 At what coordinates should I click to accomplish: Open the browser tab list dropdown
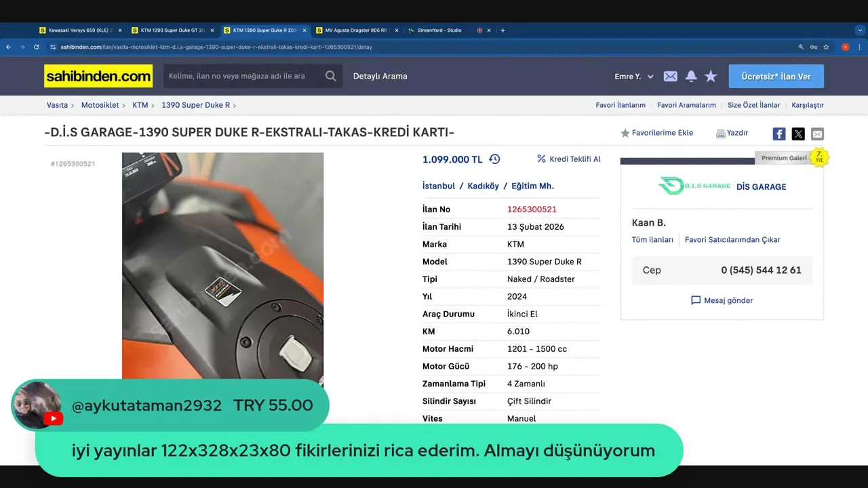[860, 30]
